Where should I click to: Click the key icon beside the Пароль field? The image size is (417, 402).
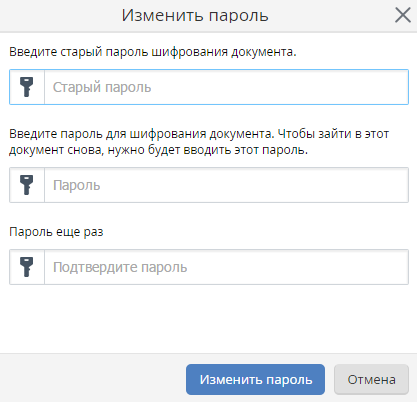[x=27, y=185]
